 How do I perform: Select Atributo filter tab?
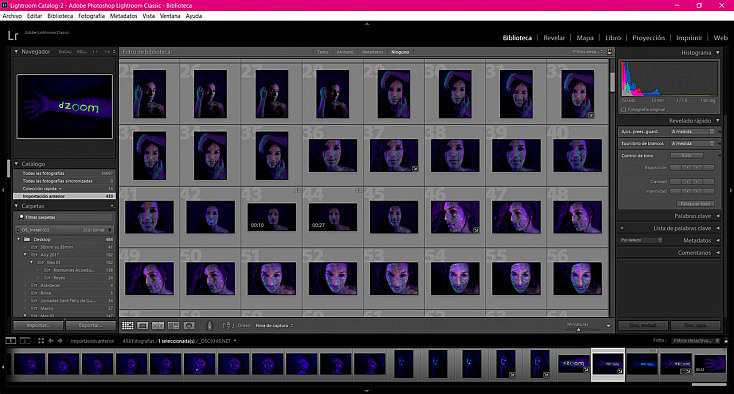click(345, 52)
